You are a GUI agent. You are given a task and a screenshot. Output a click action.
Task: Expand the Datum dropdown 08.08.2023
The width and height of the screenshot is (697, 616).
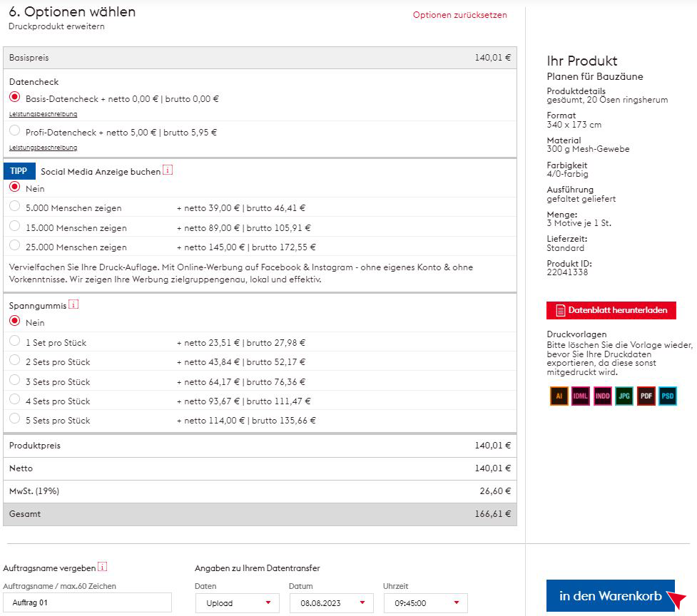(x=331, y=603)
